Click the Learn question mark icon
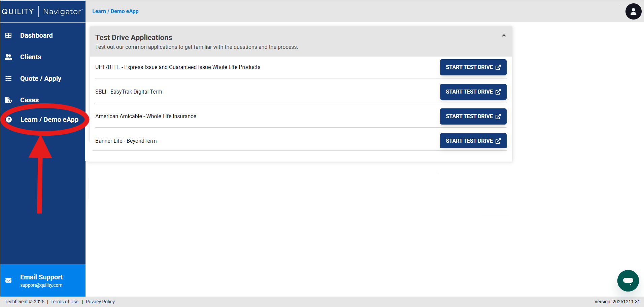The image size is (644, 307). point(9,120)
